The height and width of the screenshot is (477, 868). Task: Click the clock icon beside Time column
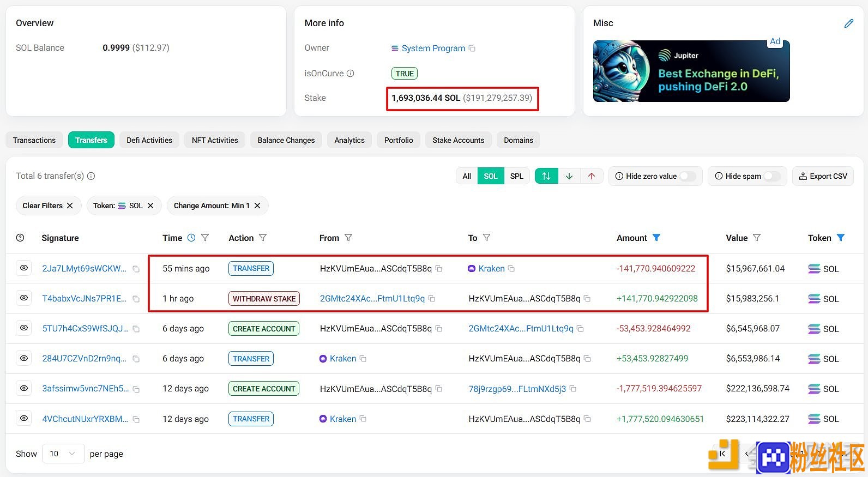(x=191, y=238)
